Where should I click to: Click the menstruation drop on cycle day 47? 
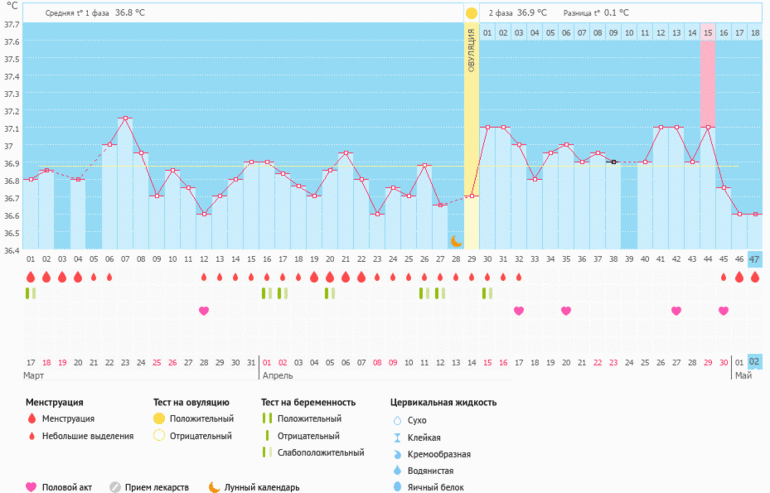point(754,277)
